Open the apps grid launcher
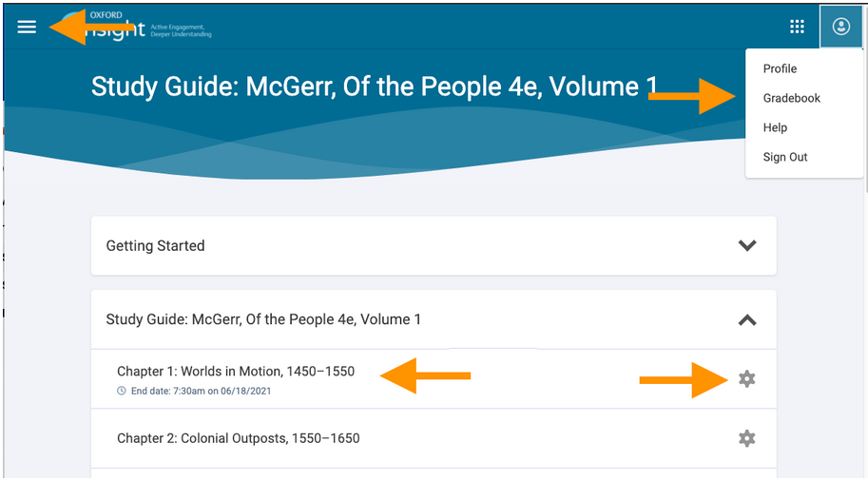868x480 pixels. [x=797, y=27]
